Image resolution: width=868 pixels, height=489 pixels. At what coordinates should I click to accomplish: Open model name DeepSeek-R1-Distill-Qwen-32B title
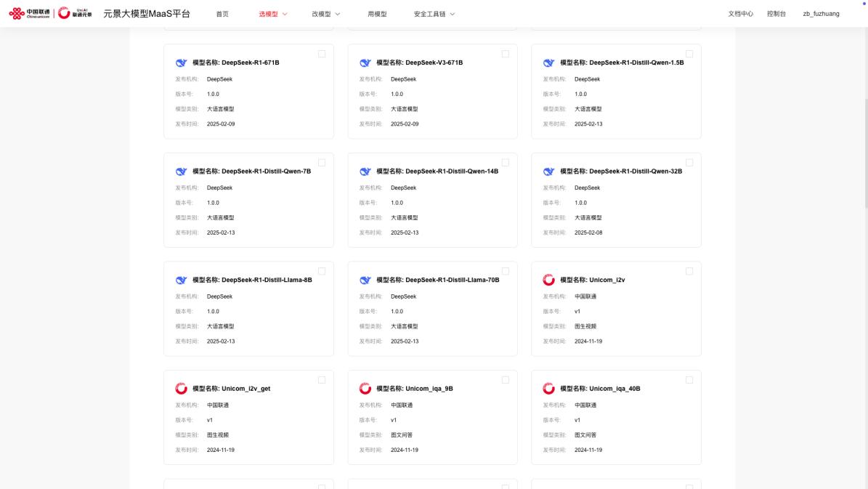point(621,171)
